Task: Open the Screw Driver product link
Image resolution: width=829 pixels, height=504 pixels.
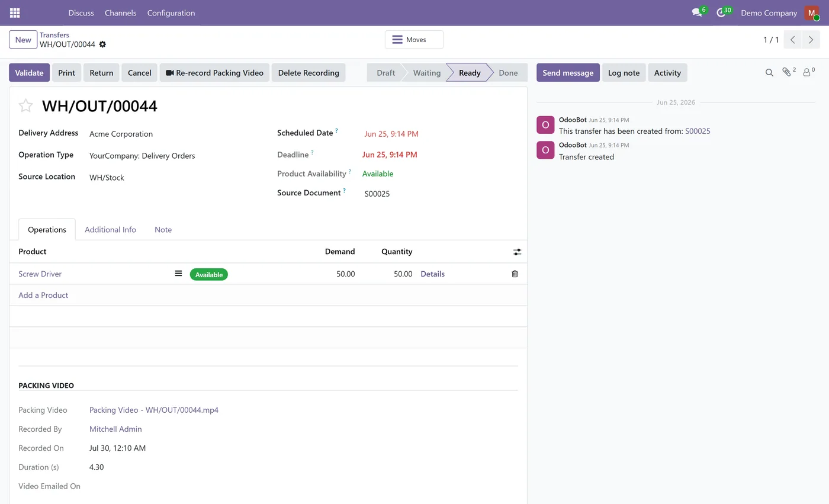Action: [40, 274]
